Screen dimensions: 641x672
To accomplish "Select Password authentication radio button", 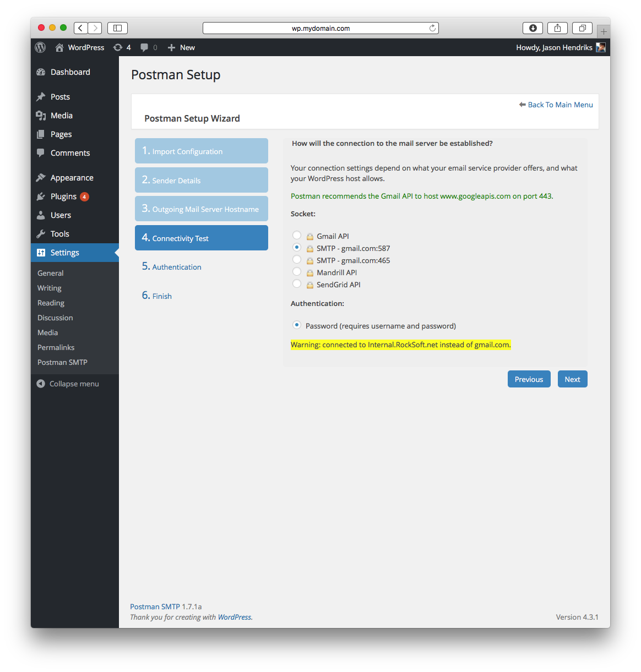I will [297, 325].
